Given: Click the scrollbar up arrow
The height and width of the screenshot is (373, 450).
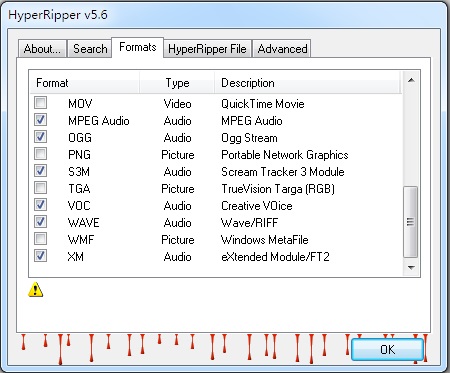Looking at the screenshot, I should click(x=411, y=80).
